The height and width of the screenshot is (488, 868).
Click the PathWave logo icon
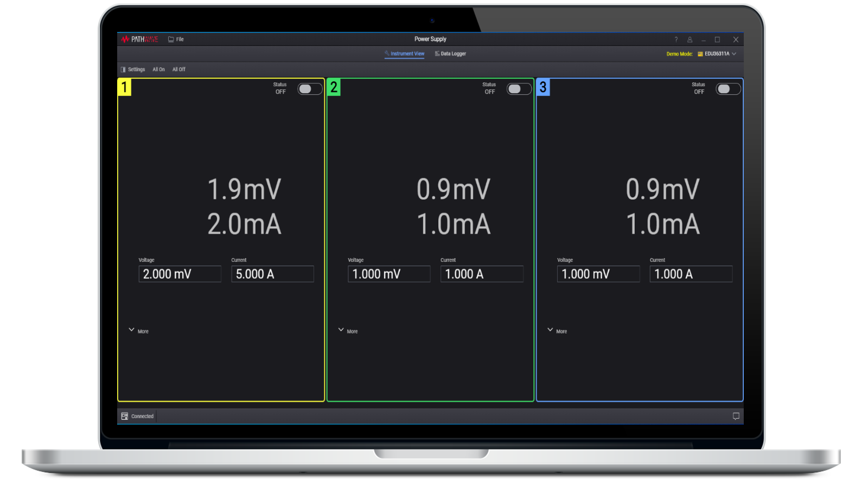(126, 39)
